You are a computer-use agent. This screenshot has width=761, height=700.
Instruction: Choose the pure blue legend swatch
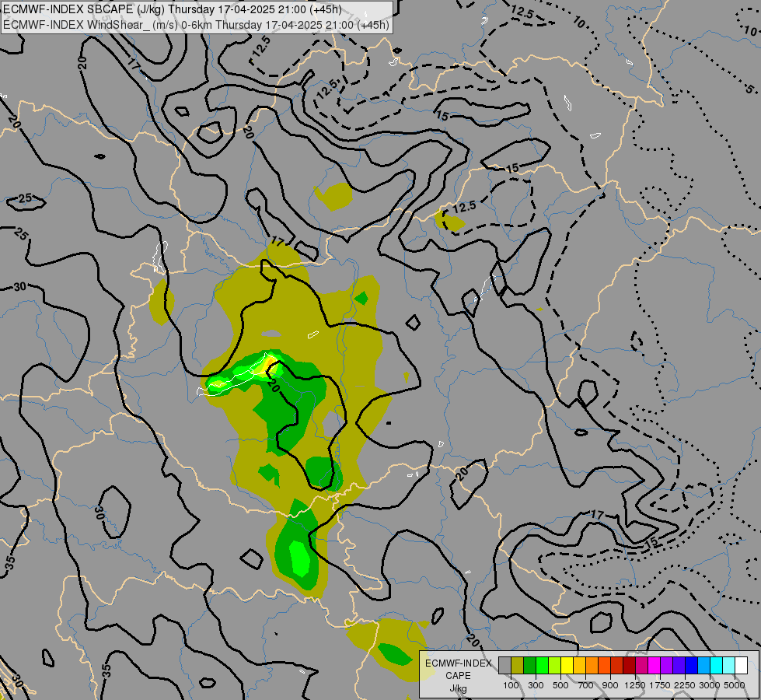(691, 665)
